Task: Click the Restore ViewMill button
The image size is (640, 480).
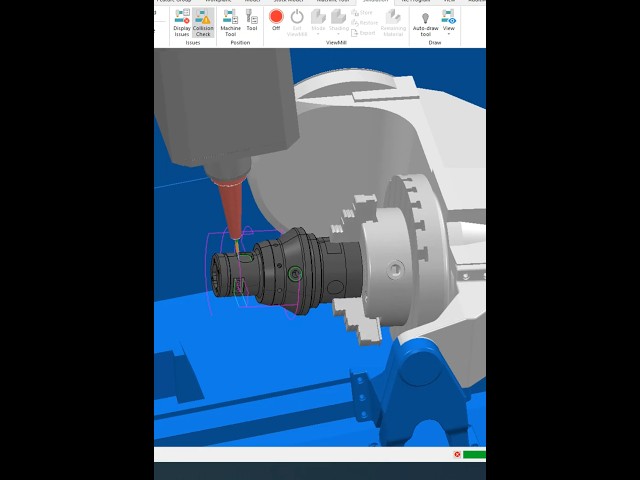Action: tap(364, 23)
